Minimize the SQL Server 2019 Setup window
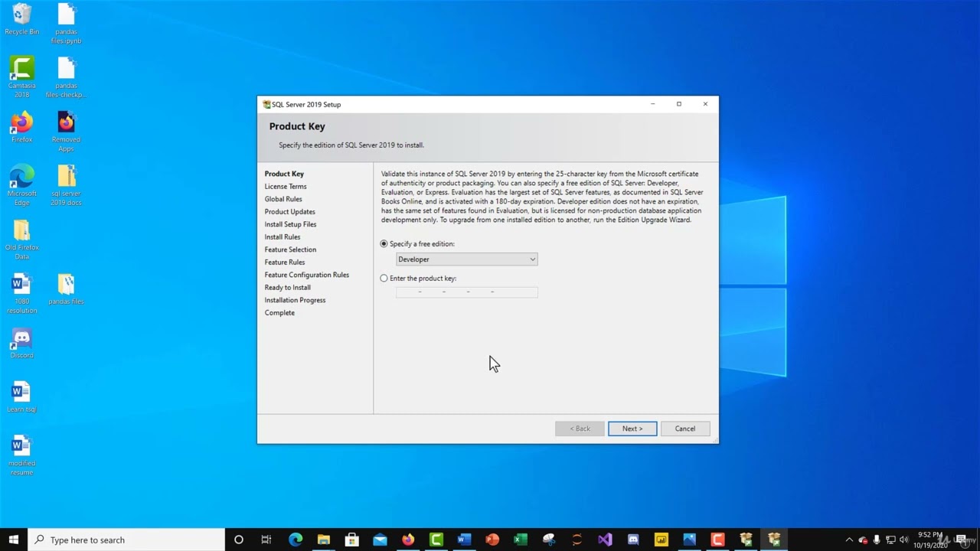The image size is (980, 551). point(652,104)
